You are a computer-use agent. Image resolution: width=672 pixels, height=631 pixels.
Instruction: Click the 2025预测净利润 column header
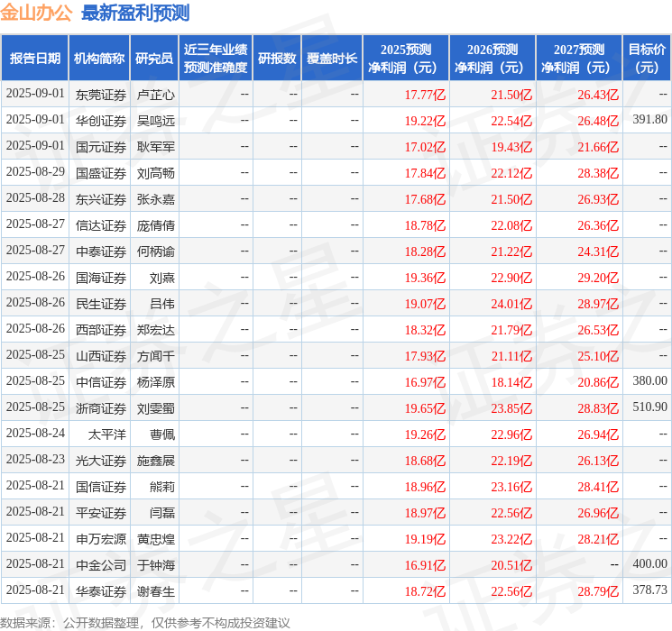tap(406, 58)
